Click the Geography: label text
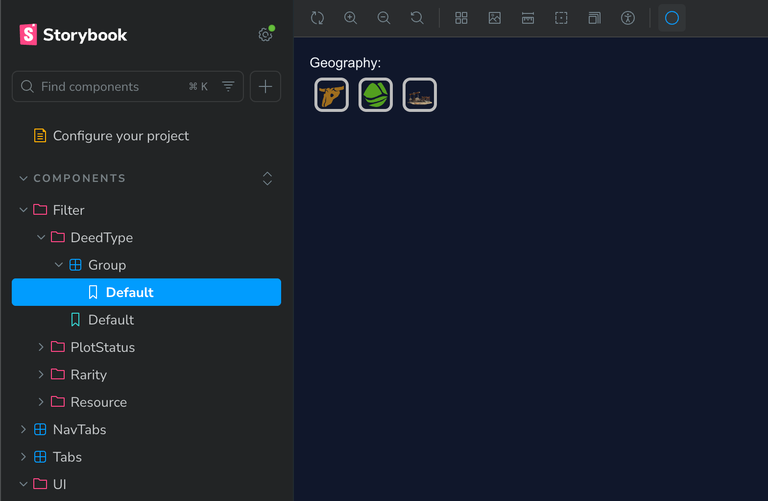768x501 pixels. pos(345,63)
